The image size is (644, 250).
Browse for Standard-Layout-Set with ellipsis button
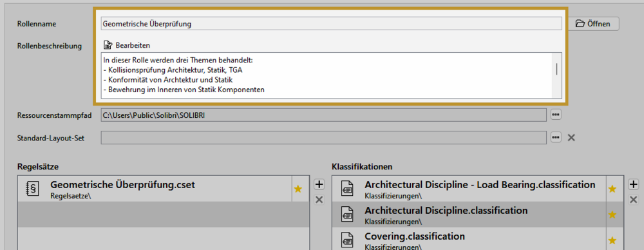tap(556, 138)
